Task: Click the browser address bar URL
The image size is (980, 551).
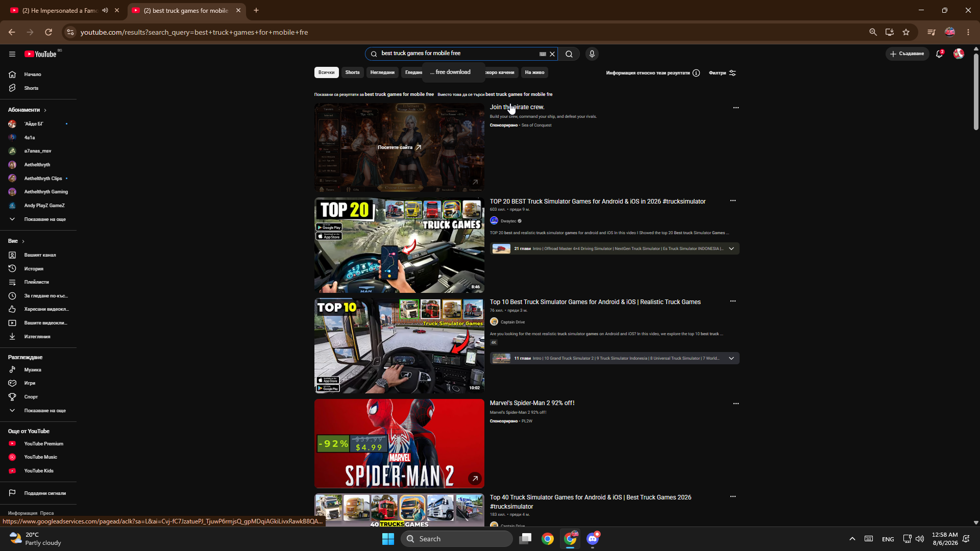Action: pos(194,32)
